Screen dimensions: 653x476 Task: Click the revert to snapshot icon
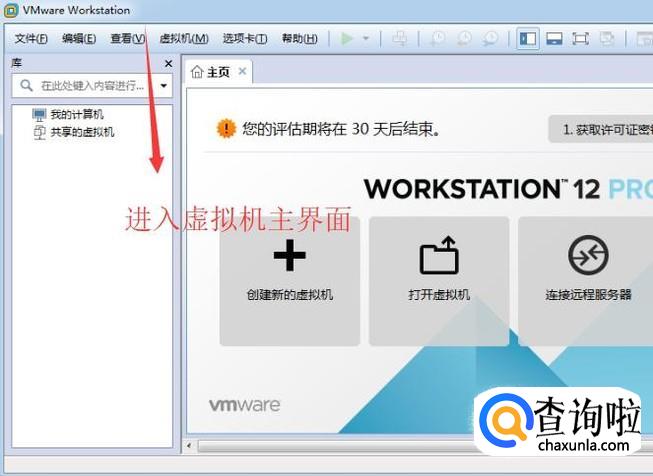pos(464,39)
